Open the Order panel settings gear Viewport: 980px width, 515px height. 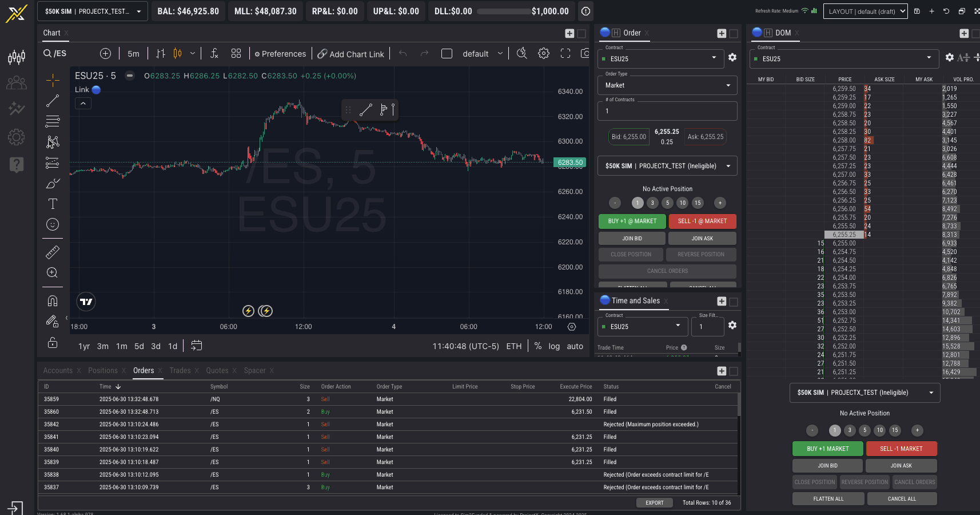click(732, 57)
